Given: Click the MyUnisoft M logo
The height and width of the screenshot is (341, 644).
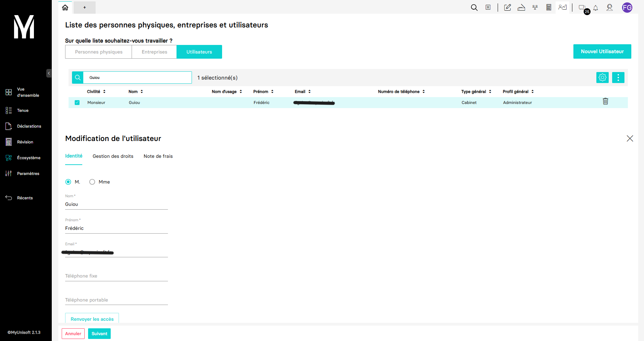Looking at the screenshot, I should (24, 27).
